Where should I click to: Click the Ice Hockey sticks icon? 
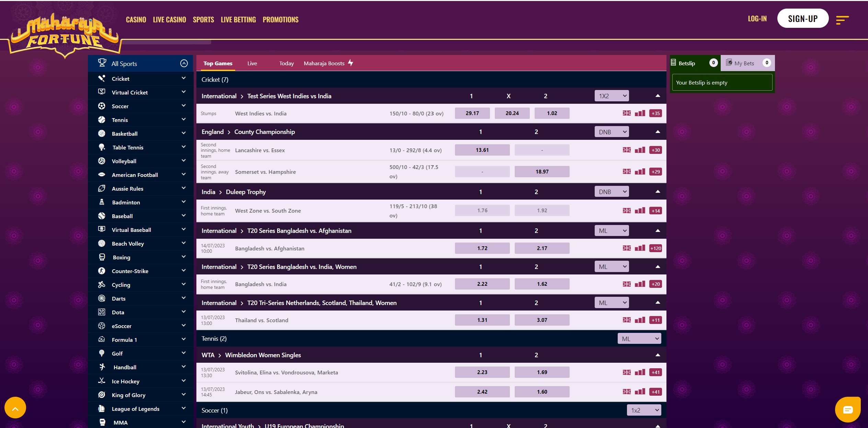102,381
